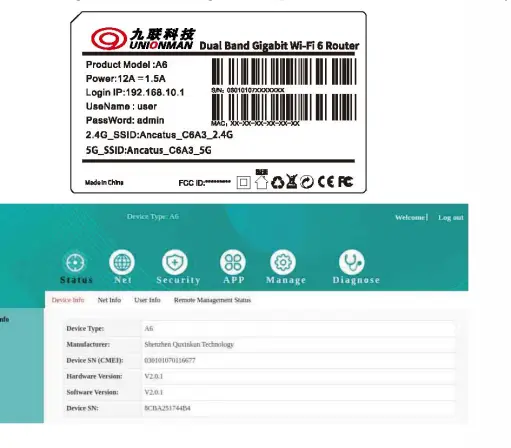Click 'Login IP:192.168.10.1' on label

coord(135,93)
